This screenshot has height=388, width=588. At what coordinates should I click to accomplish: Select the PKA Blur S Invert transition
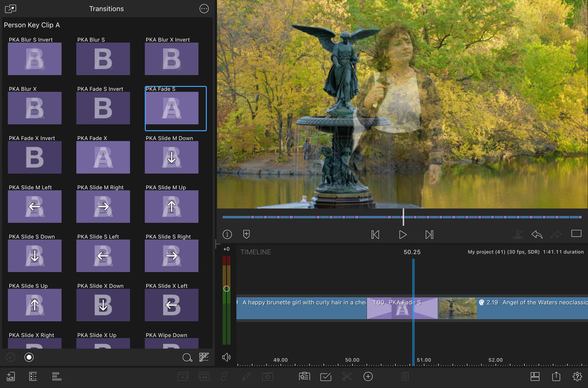[35, 59]
